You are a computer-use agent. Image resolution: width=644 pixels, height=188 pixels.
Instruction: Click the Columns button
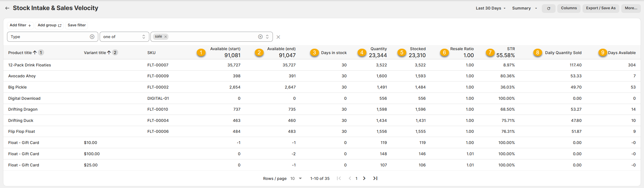click(569, 8)
